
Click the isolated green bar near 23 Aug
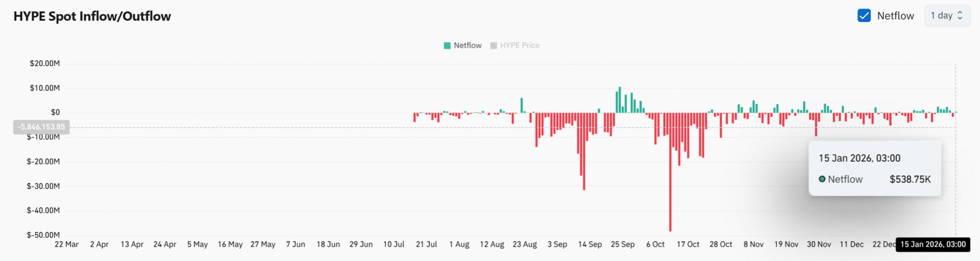pos(522,105)
